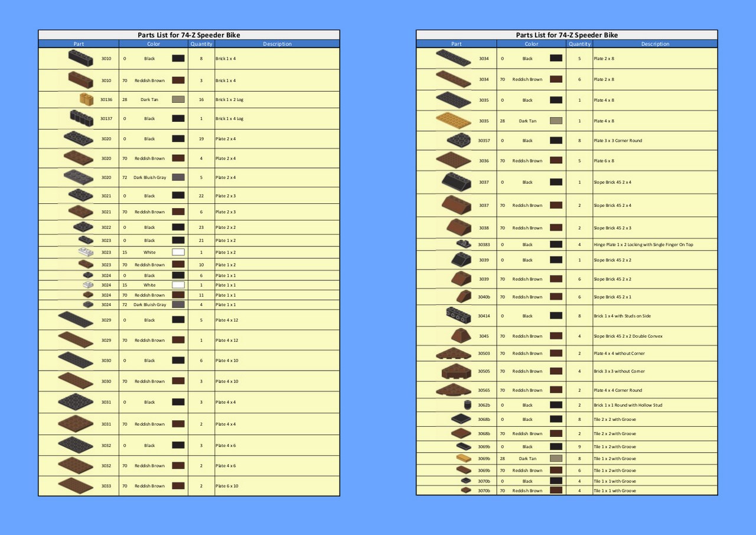The height and width of the screenshot is (535, 756).
Task: Select the 30505 Brick 3 x 3 image
Action: tap(456, 371)
